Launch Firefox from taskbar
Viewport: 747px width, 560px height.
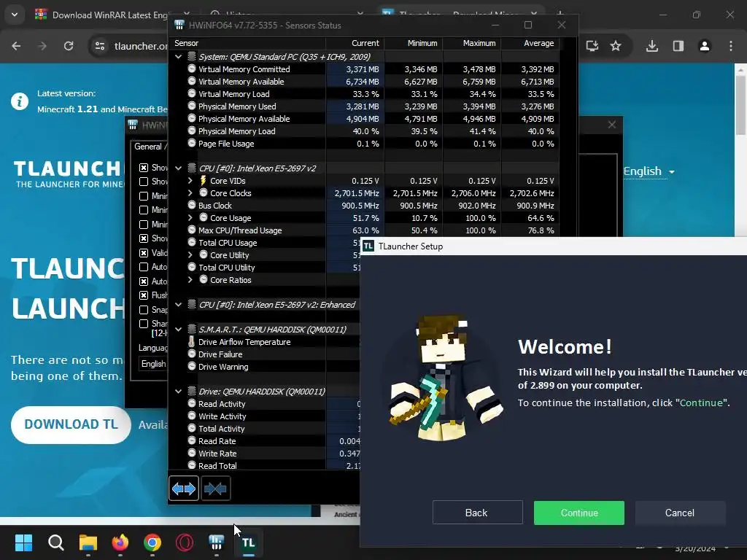(120, 542)
